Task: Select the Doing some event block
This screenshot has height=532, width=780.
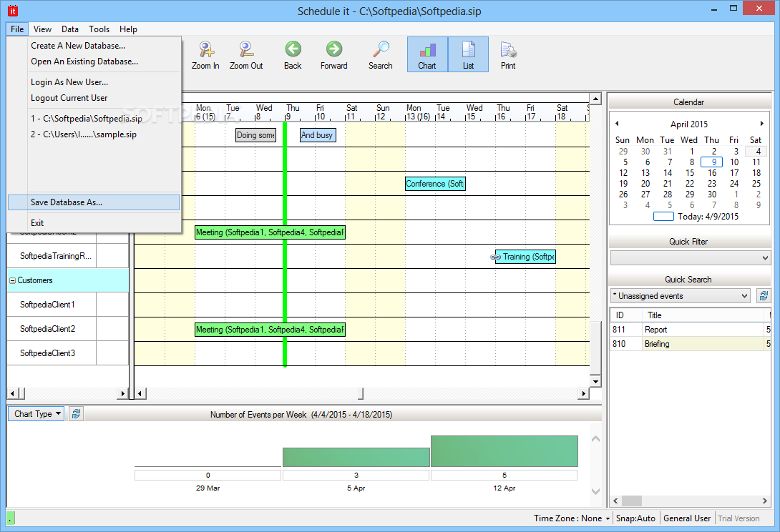Action: (x=255, y=135)
